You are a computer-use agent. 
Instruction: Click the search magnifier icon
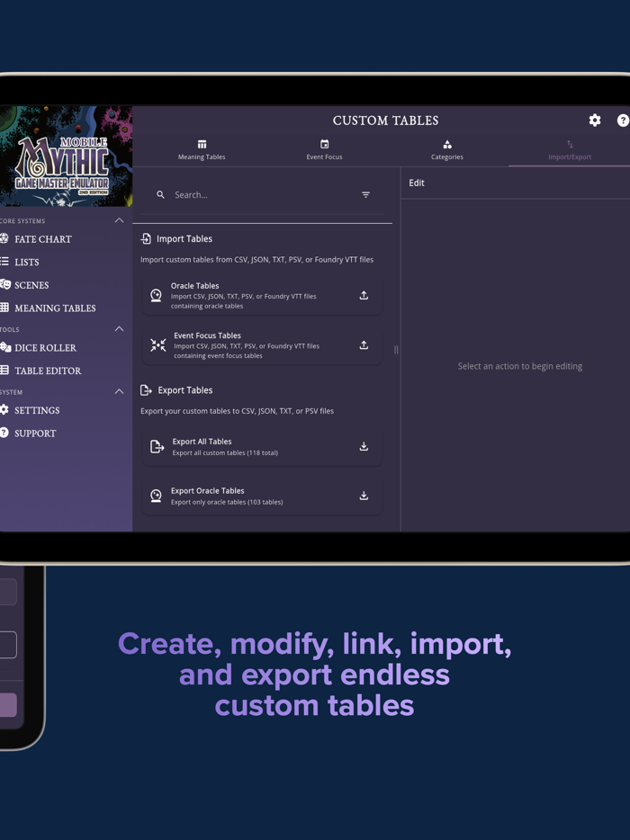point(160,195)
